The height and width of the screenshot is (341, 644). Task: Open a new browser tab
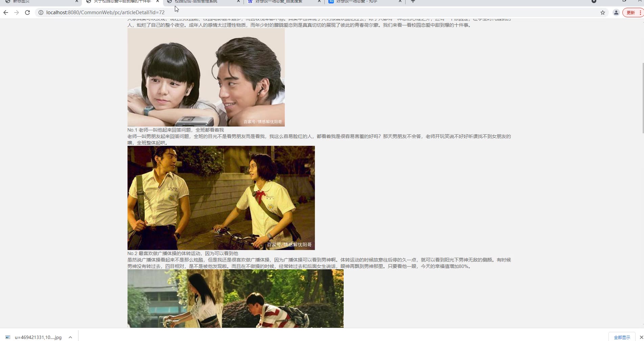[x=413, y=2]
